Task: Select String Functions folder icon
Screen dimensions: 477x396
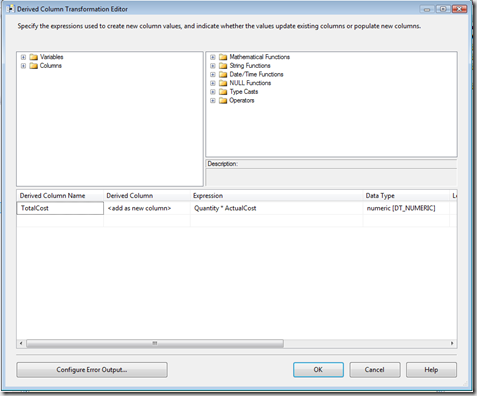Action: pyautogui.click(x=223, y=66)
